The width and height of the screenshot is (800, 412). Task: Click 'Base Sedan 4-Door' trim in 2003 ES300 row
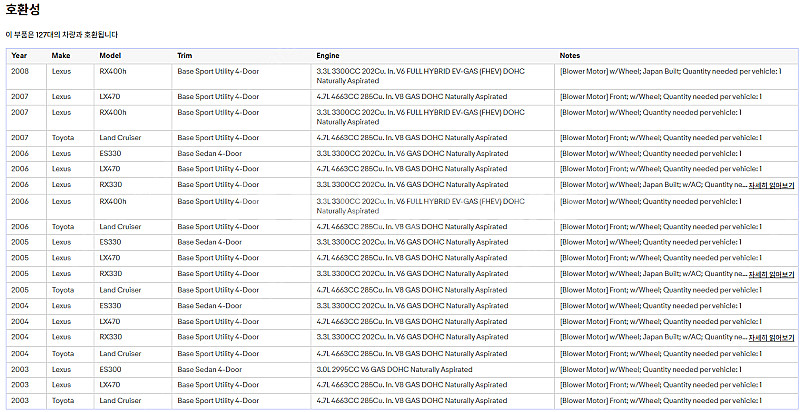click(x=210, y=370)
